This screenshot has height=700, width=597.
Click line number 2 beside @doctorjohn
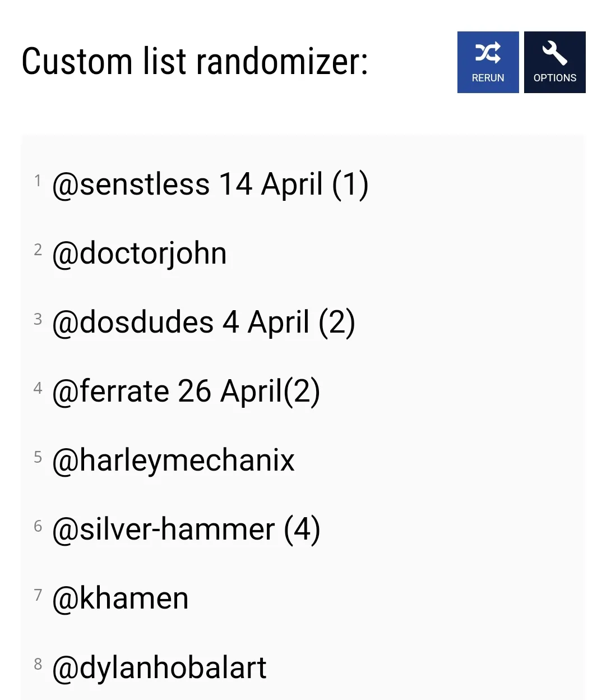pos(38,250)
